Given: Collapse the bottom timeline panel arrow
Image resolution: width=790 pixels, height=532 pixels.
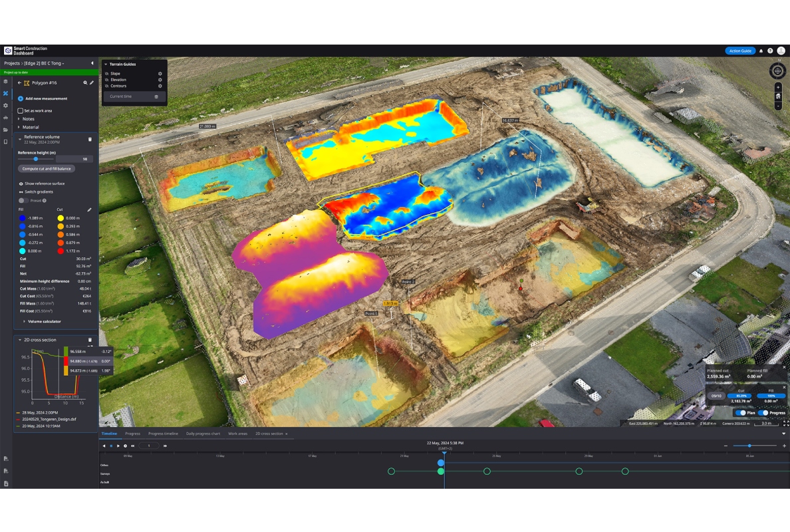Looking at the screenshot, I should click(x=783, y=434).
